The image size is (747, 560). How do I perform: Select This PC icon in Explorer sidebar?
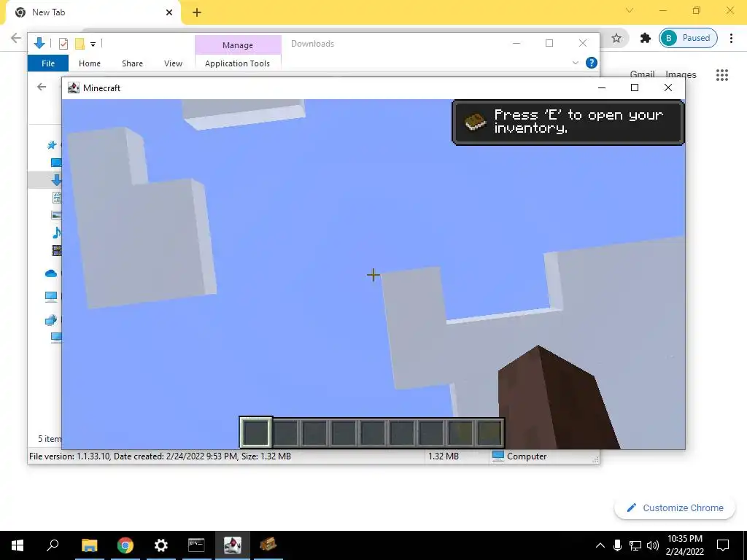[51, 297]
